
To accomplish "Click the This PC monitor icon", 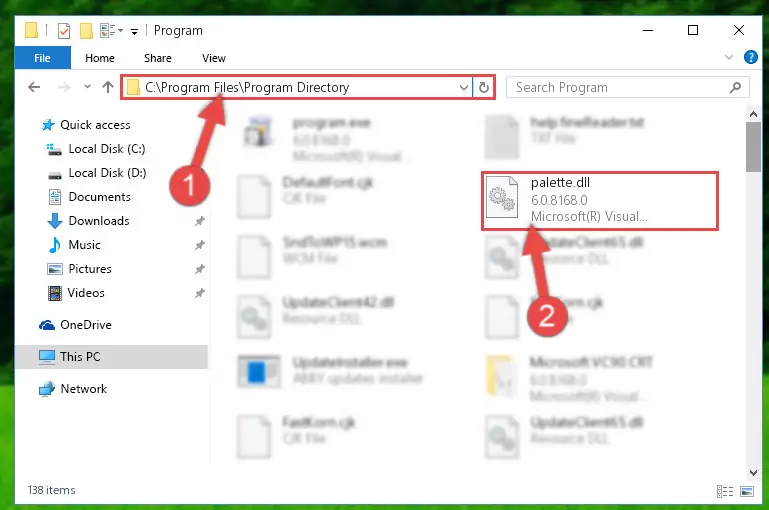I will [47, 357].
